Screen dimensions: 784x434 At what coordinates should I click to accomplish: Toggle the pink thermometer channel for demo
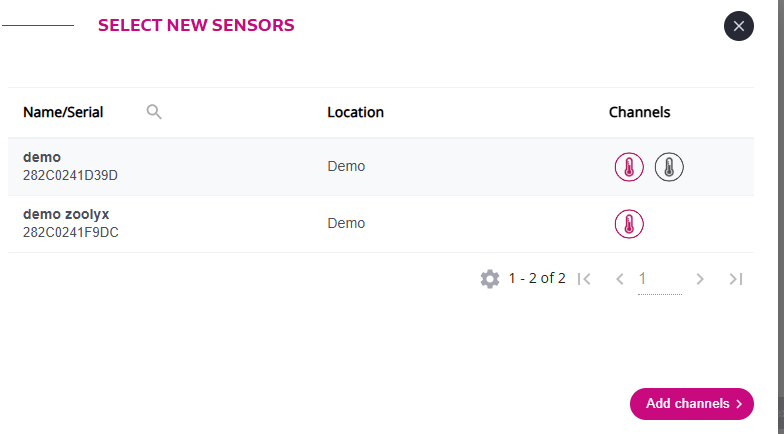pyautogui.click(x=629, y=167)
